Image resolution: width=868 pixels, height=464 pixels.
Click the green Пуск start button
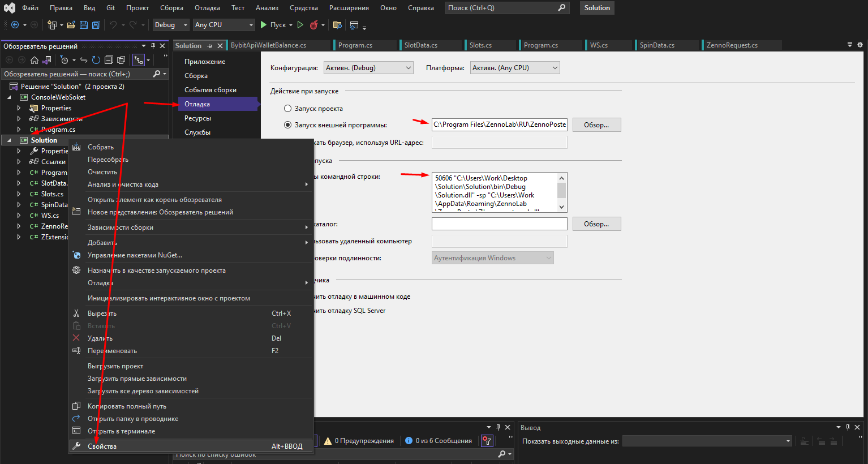coord(273,25)
